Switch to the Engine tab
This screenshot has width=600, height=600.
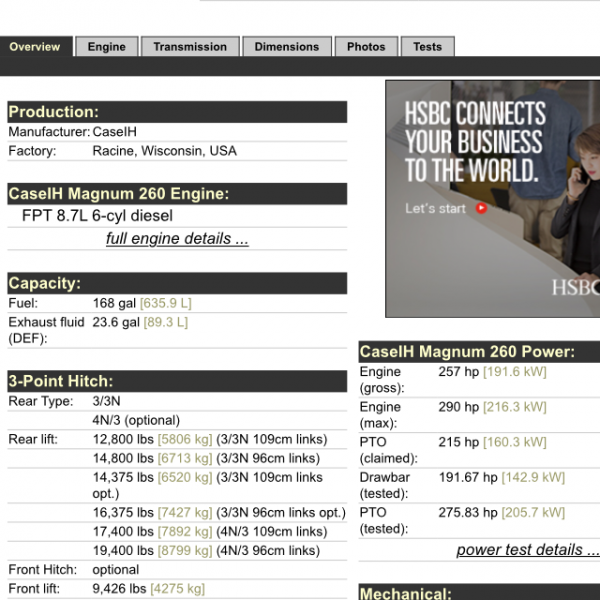[x=107, y=47]
